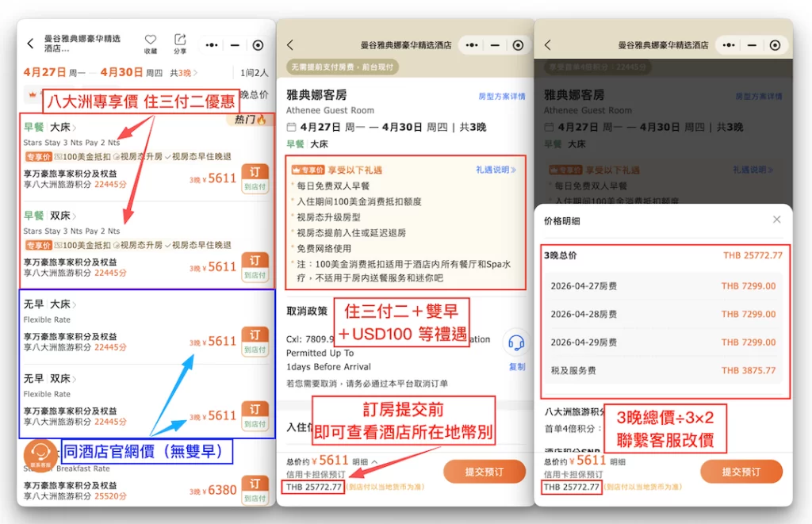812x524 pixels.
Task: Open the 礼遇说明 benefits explanation link
Action: [x=496, y=170]
